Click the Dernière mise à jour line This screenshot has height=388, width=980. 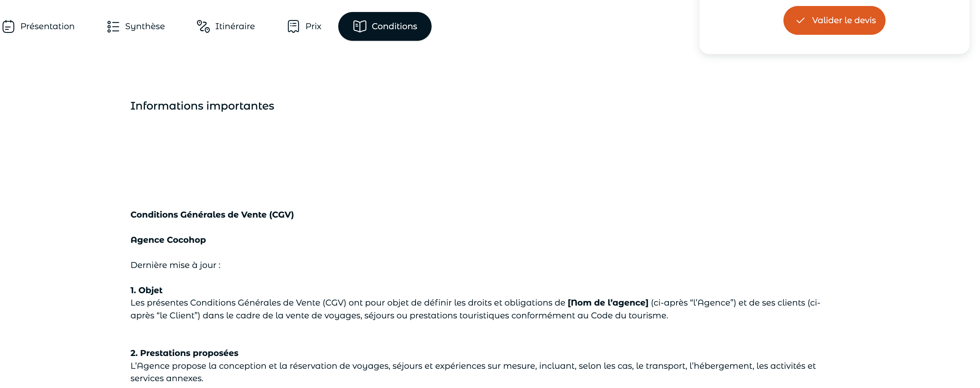pyautogui.click(x=175, y=265)
